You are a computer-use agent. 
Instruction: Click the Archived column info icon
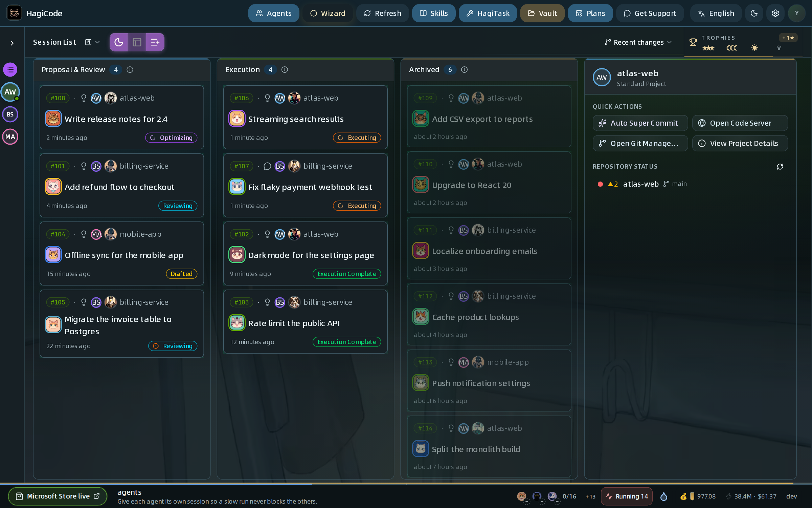click(465, 70)
